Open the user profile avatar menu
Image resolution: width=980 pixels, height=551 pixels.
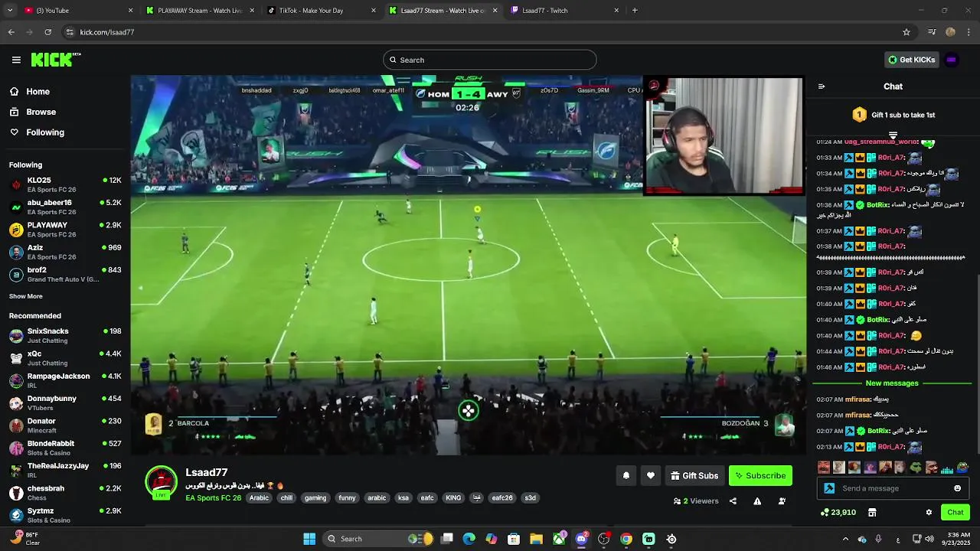click(x=952, y=60)
